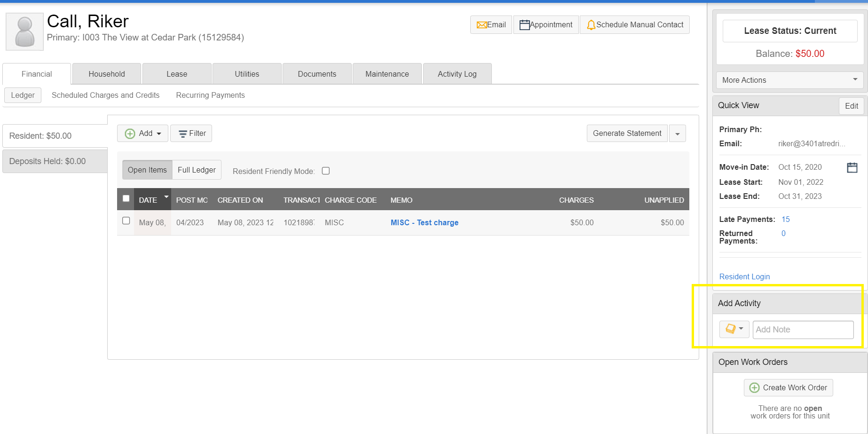Click the Late Payments count 15
The width and height of the screenshot is (868, 434).
coord(786,219)
